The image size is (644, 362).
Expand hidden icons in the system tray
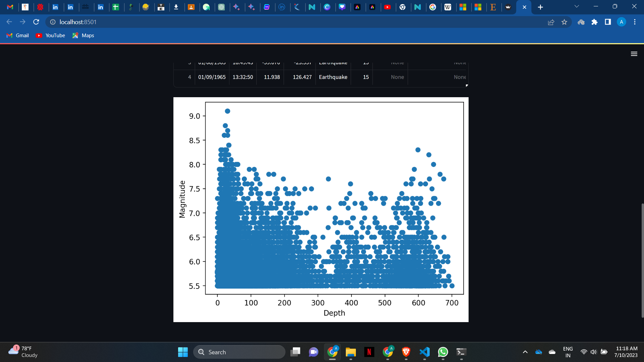pos(525,352)
